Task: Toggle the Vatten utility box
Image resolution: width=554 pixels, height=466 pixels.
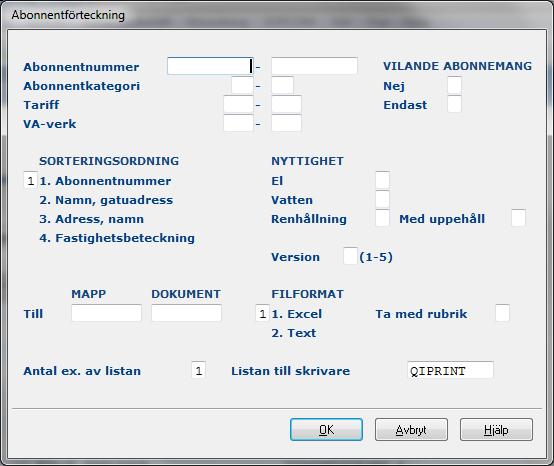Action: tap(382, 199)
